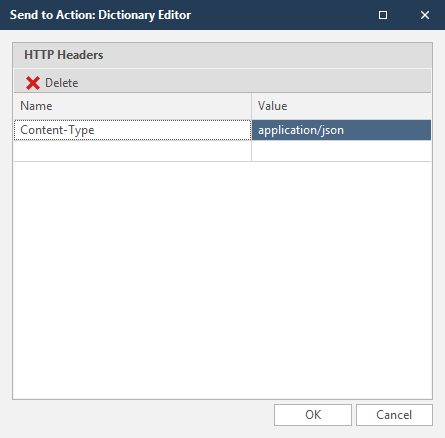Select the application/json value cell
This screenshot has width=445, height=438.
click(x=341, y=130)
